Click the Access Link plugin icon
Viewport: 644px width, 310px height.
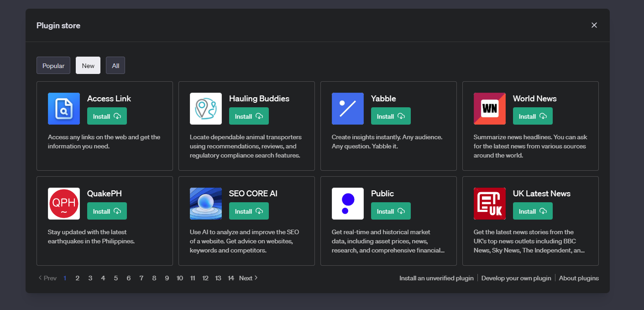tap(64, 109)
